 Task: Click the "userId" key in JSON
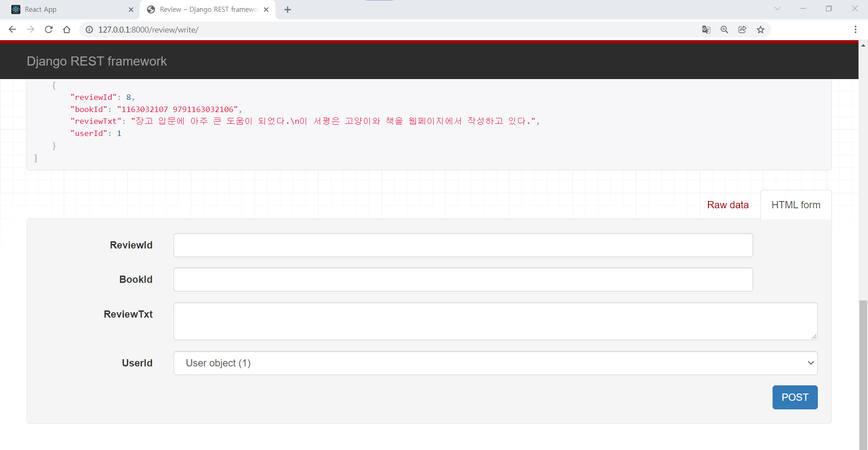coord(89,133)
